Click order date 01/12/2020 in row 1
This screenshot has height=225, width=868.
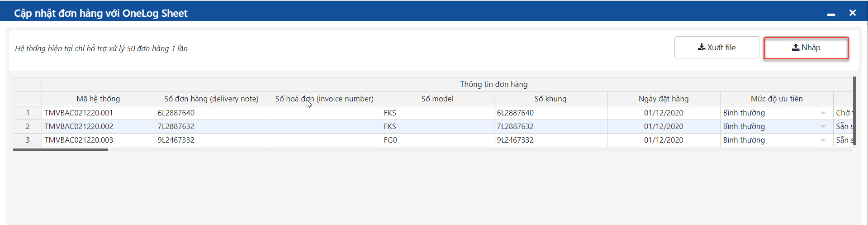click(x=664, y=113)
